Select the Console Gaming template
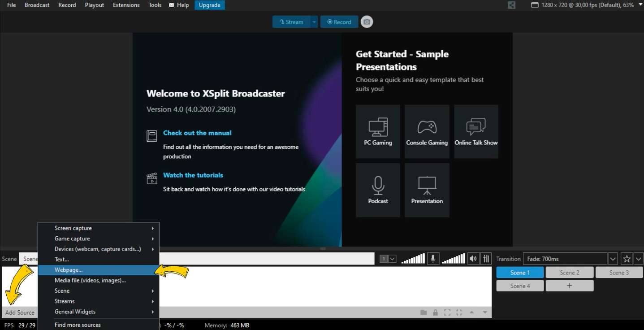Viewport: 644px width, 330px height. [x=427, y=131]
